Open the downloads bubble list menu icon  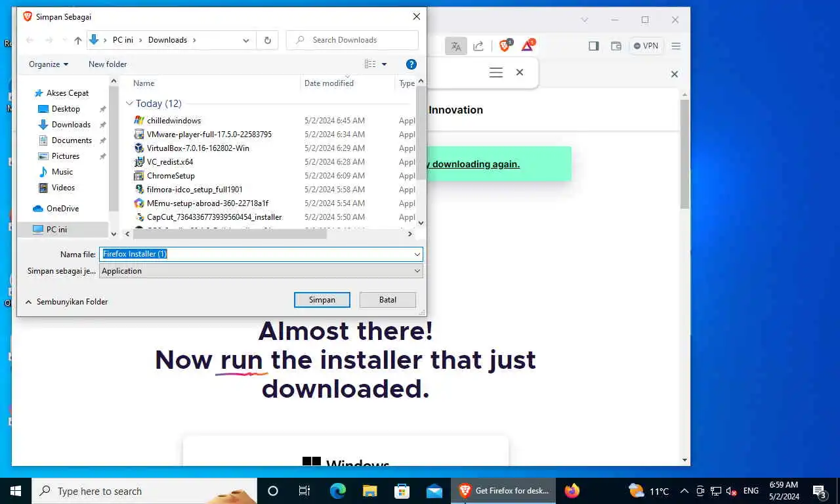(496, 72)
